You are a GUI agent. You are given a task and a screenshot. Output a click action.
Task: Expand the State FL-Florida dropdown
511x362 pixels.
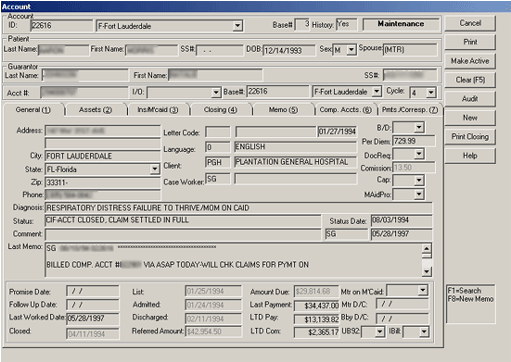155,169
